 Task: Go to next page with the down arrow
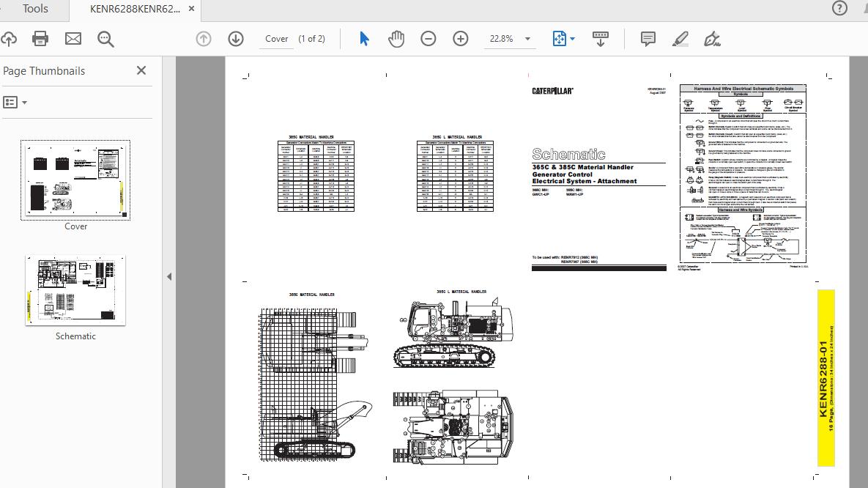[235, 39]
